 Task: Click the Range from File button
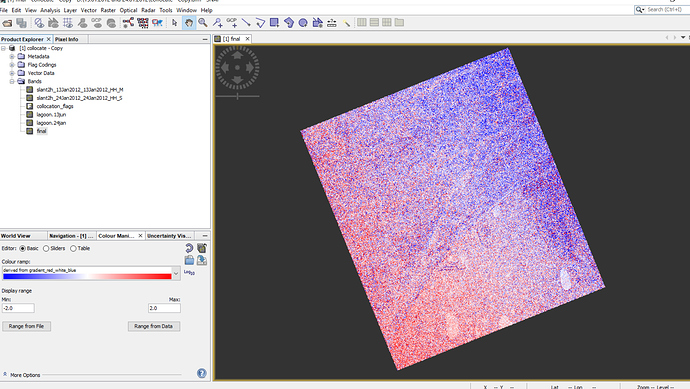tap(26, 326)
